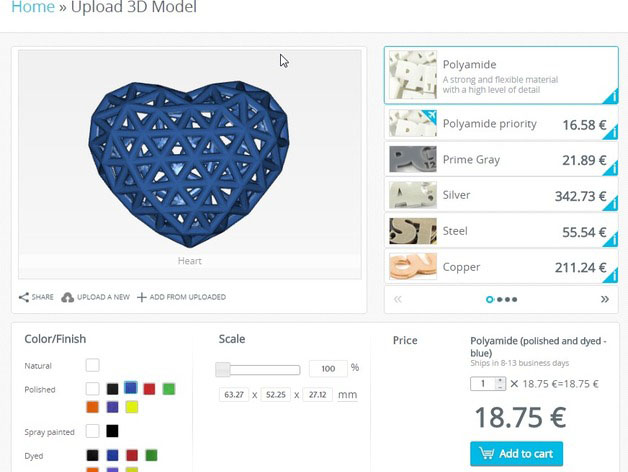
Task: Click the Upload a New cloud icon
Action: click(x=68, y=297)
